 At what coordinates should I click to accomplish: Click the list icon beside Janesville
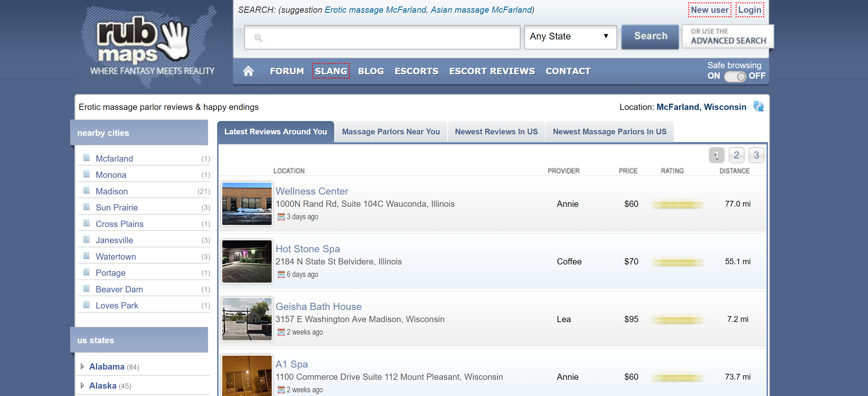(87, 240)
